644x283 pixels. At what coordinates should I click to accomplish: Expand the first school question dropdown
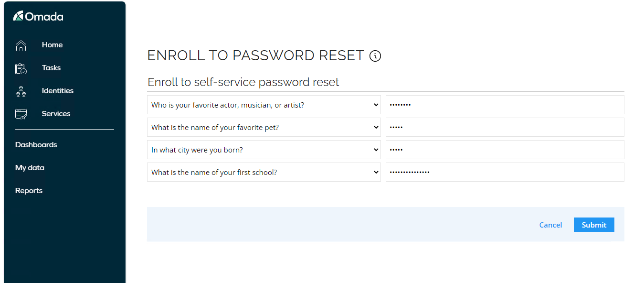coord(264,172)
